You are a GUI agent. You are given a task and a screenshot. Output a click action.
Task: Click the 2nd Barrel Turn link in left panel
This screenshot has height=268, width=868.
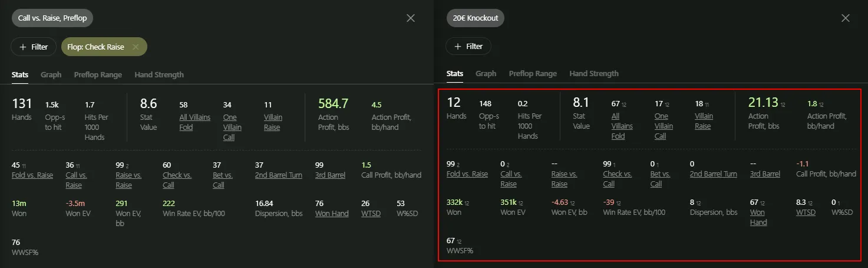pyautogui.click(x=279, y=175)
